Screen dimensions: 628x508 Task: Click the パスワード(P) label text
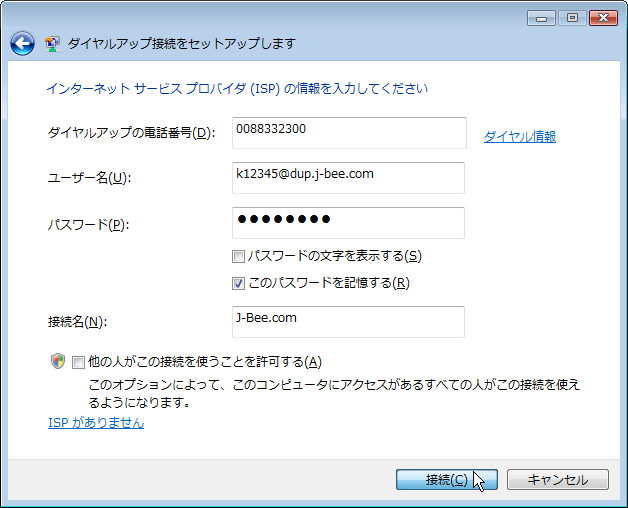coord(89,225)
